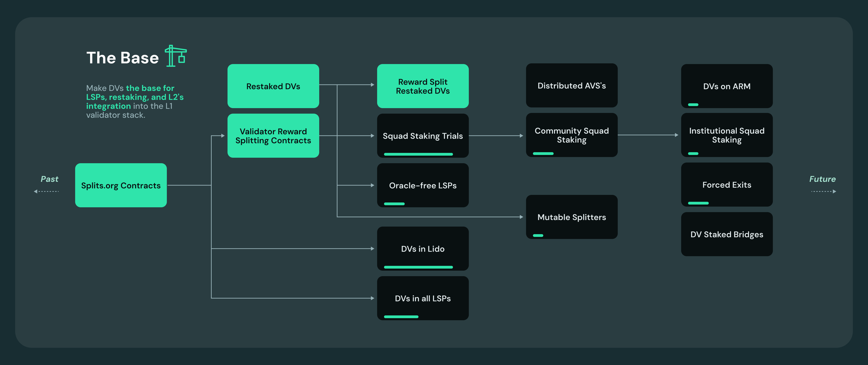Open Validator Reward Splitting Contracts box
Screen dimensions: 868x365
coord(273,136)
